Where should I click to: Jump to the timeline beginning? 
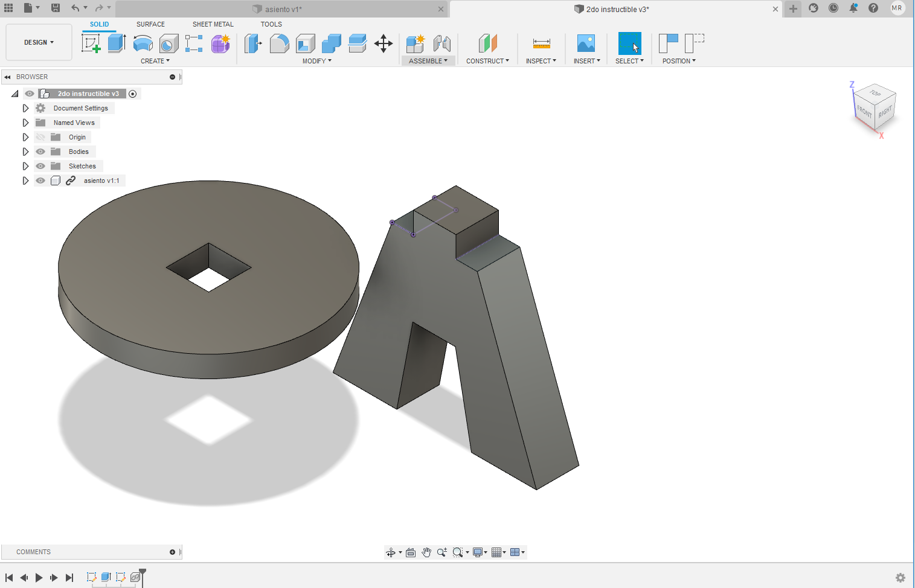[x=9, y=578]
